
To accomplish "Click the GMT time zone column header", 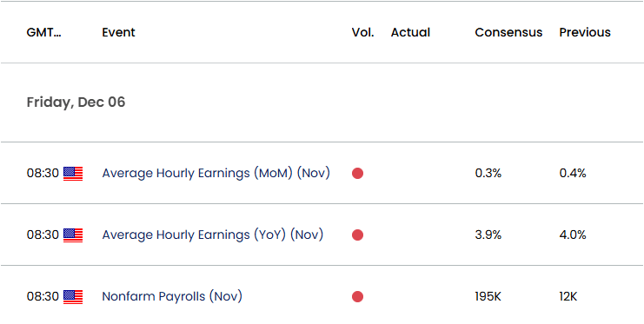I will coord(44,32).
